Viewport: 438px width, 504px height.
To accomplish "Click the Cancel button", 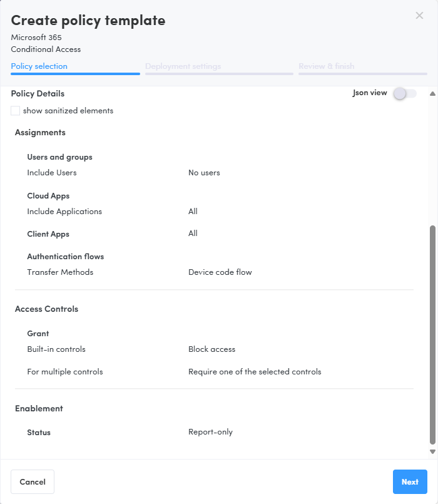I will 33,482.
